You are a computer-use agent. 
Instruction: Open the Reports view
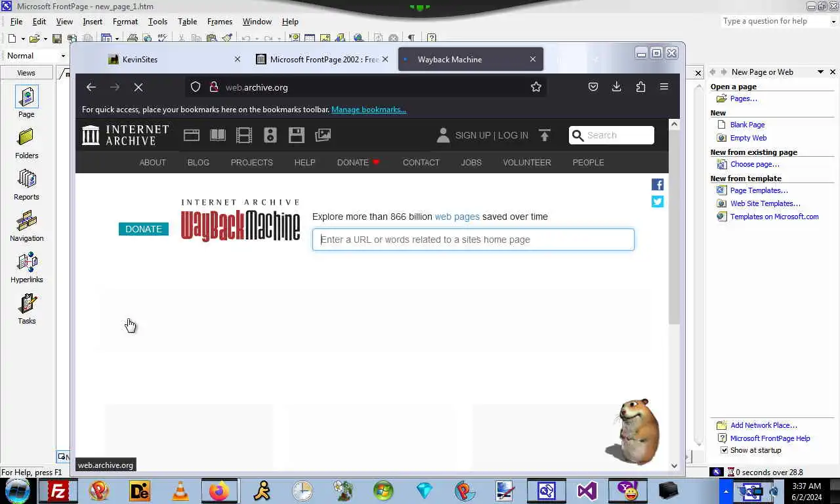[26, 184]
